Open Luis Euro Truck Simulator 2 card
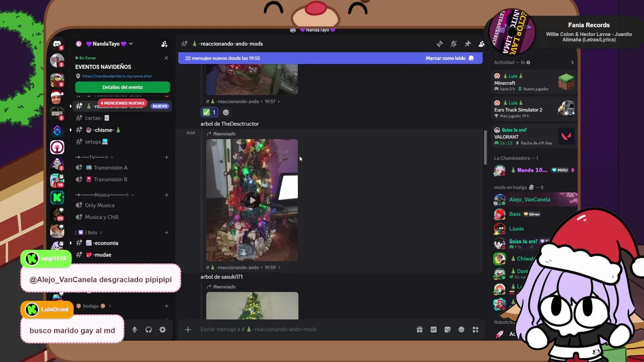This screenshot has height=362, width=644. (x=534, y=109)
